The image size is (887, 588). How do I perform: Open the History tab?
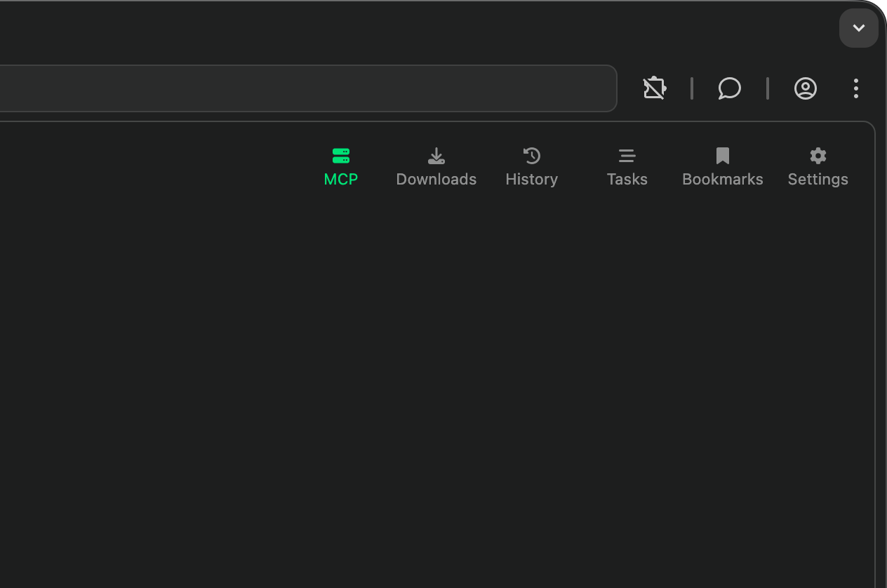tap(531, 179)
